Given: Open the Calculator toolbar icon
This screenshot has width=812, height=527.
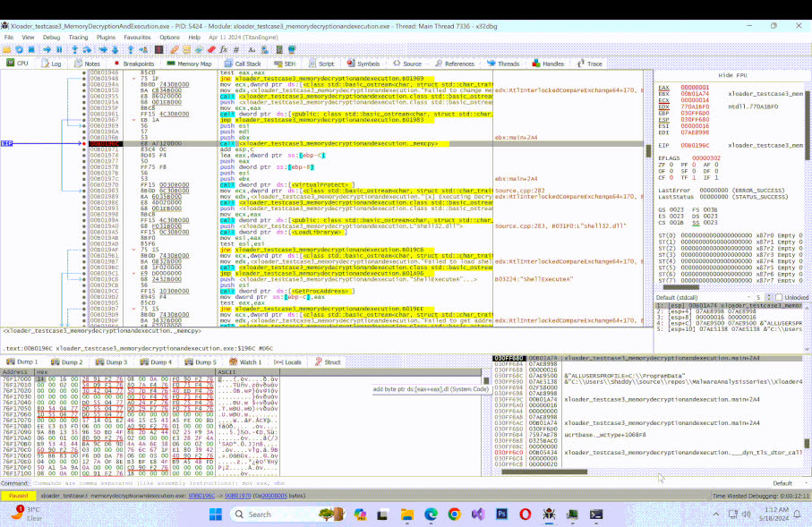Looking at the screenshot, I should [x=279, y=50].
